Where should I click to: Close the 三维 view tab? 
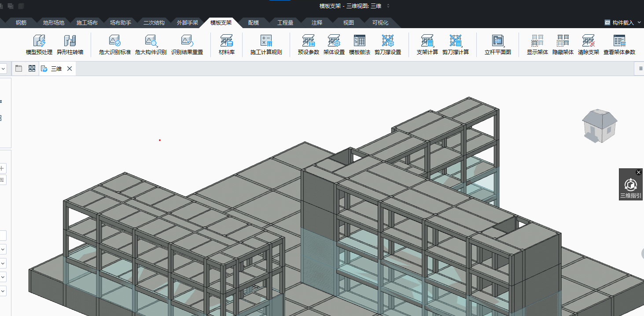tap(70, 69)
